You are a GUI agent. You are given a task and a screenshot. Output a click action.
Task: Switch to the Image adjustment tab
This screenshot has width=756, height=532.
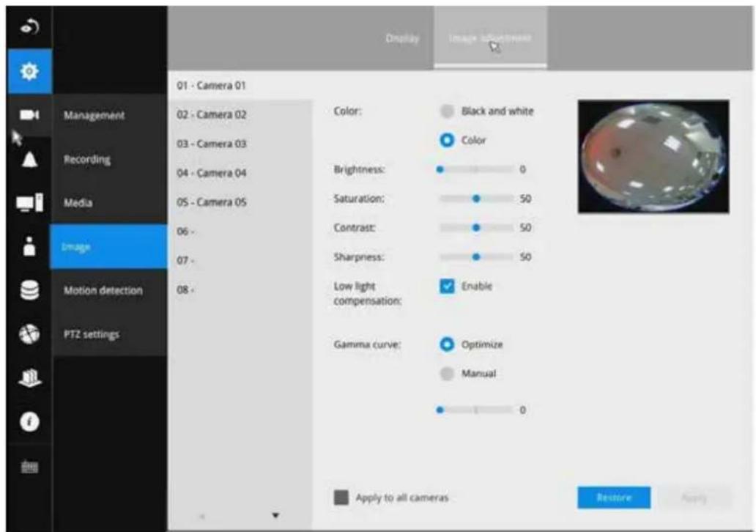pos(490,38)
